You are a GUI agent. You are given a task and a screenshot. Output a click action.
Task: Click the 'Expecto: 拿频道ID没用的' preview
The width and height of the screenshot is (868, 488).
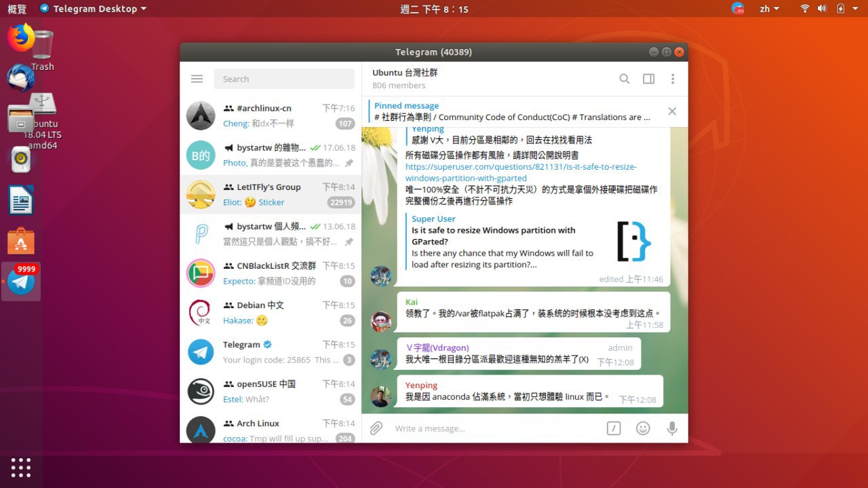(269, 281)
